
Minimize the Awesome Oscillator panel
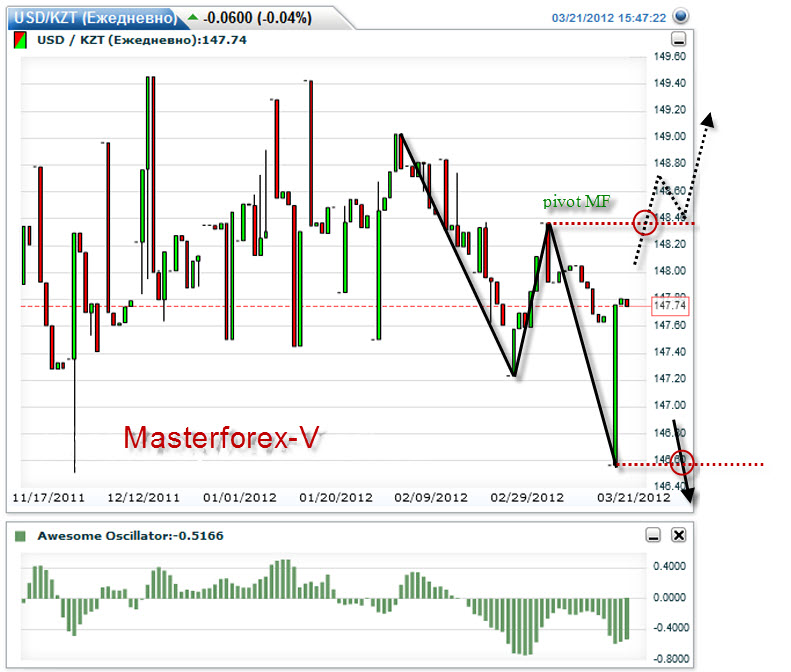coord(653,535)
